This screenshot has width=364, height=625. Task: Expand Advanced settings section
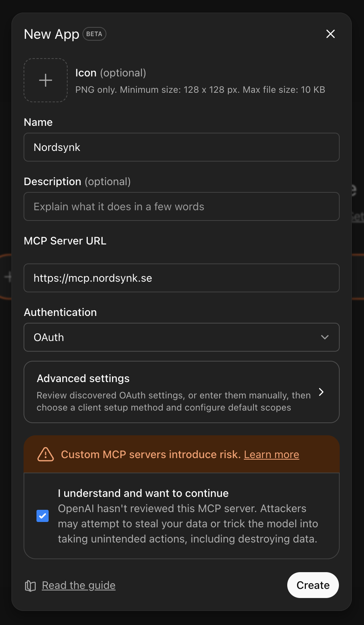coord(182,392)
